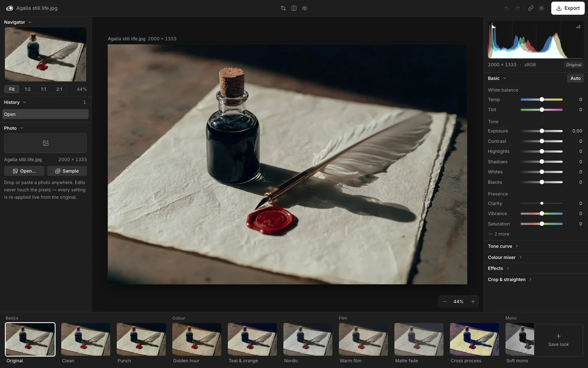The height and width of the screenshot is (368, 588).
Task: Zoom in with the plus icon
Action: click(473, 302)
